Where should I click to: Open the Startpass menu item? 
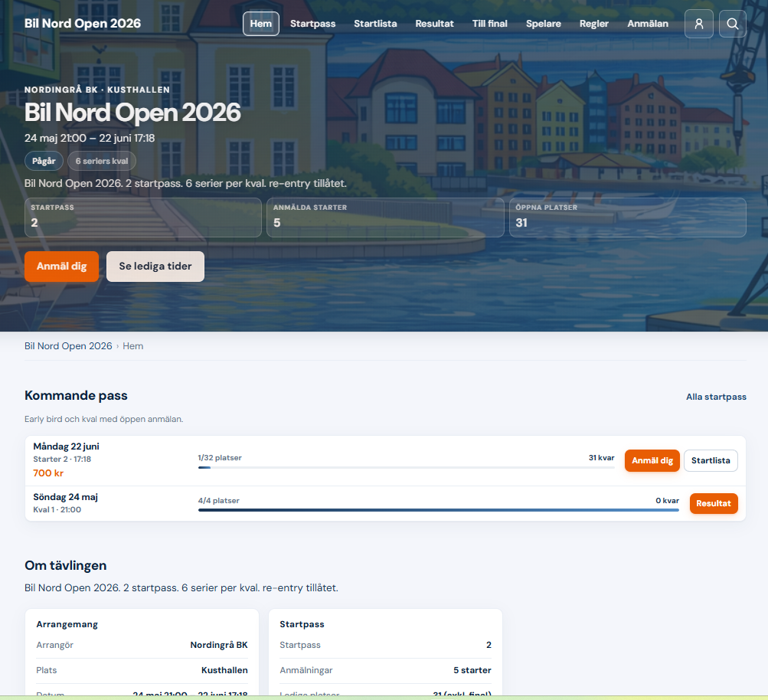(x=312, y=24)
